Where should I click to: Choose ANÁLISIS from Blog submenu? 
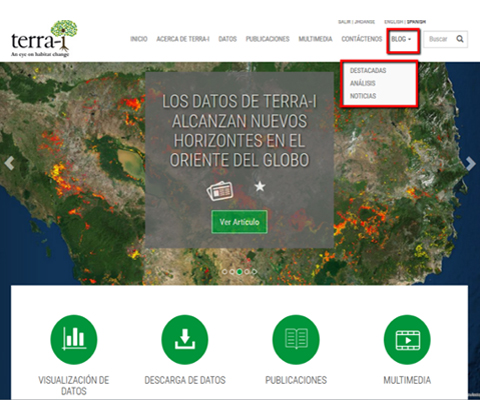point(363,83)
